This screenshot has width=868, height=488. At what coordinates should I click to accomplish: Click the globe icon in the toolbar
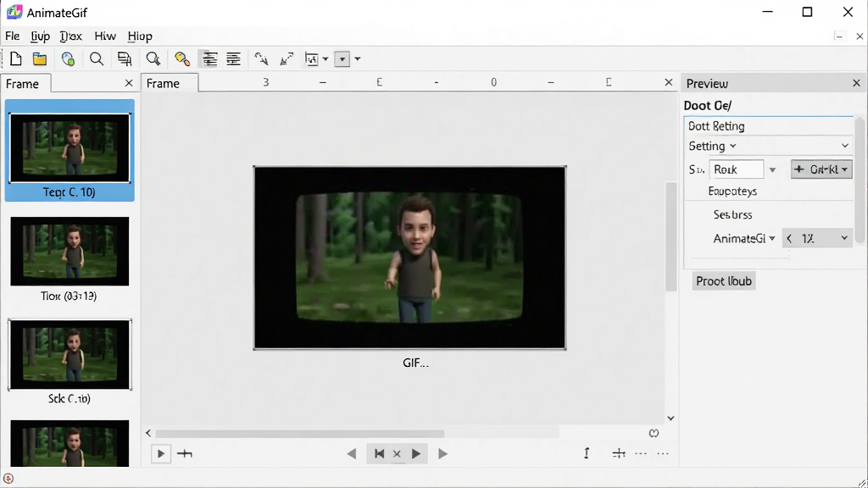[x=68, y=58]
